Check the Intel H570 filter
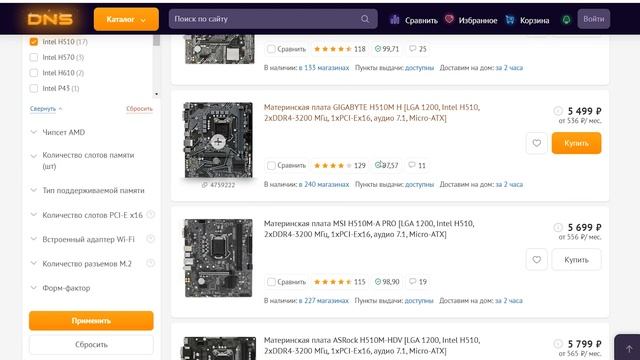This screenshot has width=640, height=360. coord(34,57)
